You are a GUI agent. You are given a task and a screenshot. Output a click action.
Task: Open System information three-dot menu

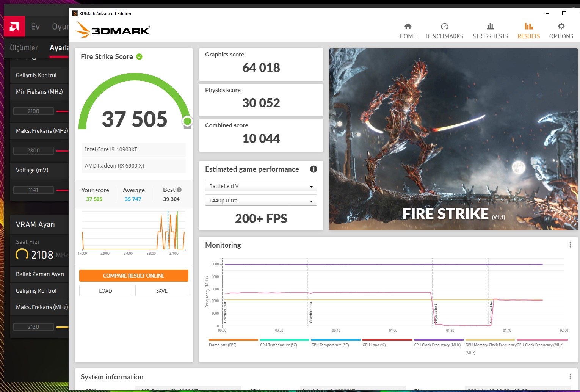tap(570, 376)
